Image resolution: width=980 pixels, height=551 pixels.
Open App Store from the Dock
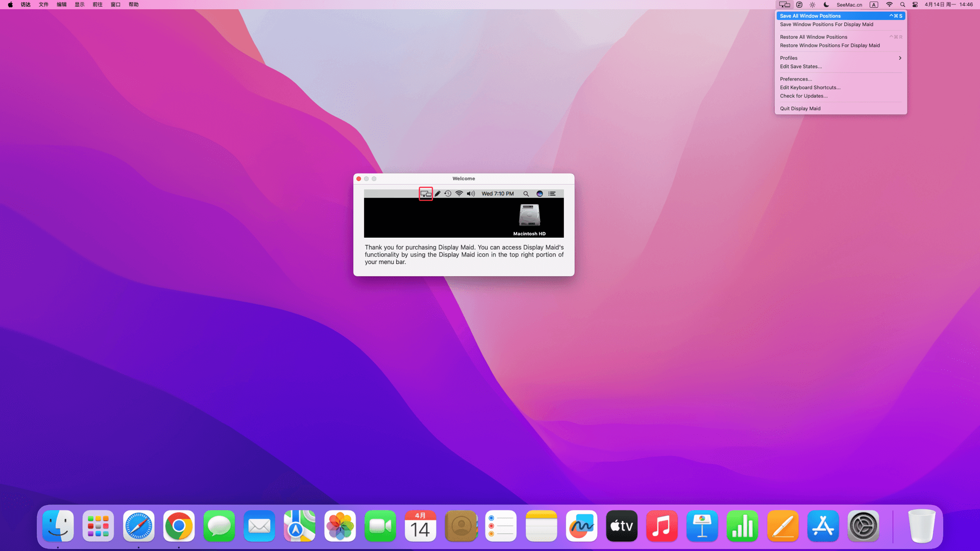[x=823, y=526]
